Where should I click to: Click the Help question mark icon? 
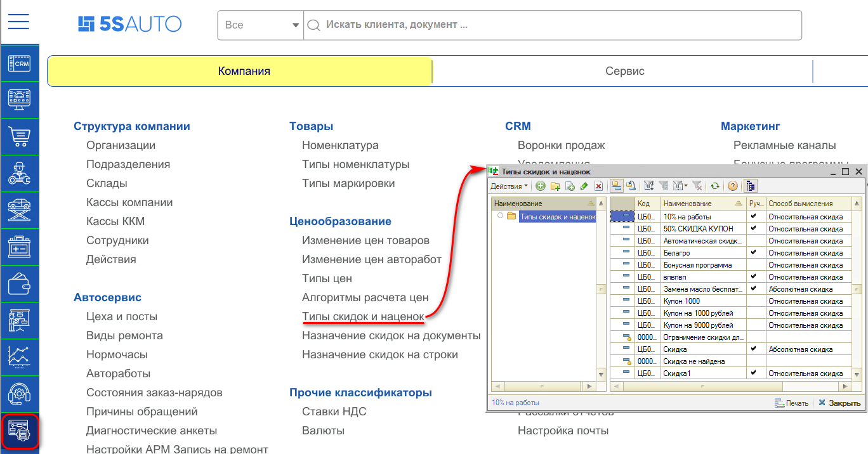click(733, 186)
